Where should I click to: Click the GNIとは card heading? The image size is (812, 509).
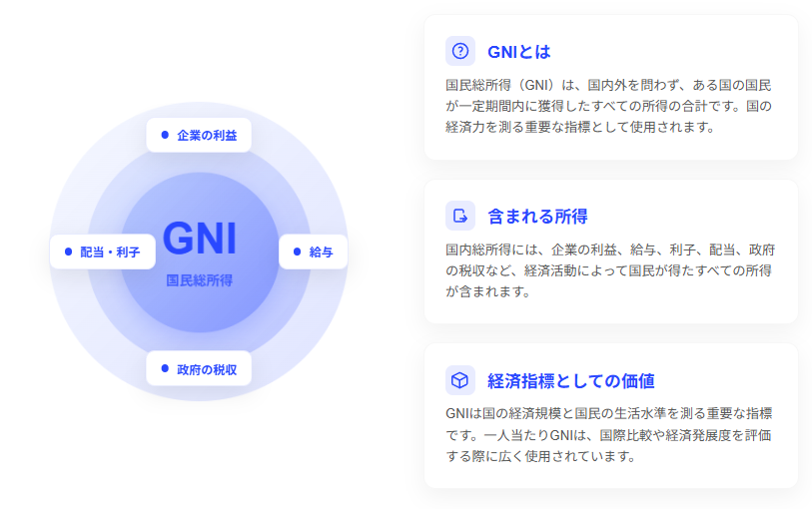(519, 52)
